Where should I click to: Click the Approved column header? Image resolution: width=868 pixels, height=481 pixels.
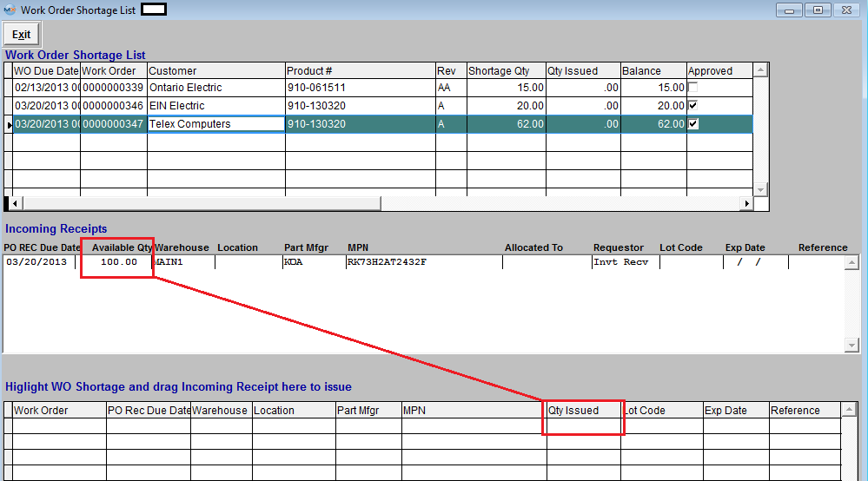coord(719,71)
